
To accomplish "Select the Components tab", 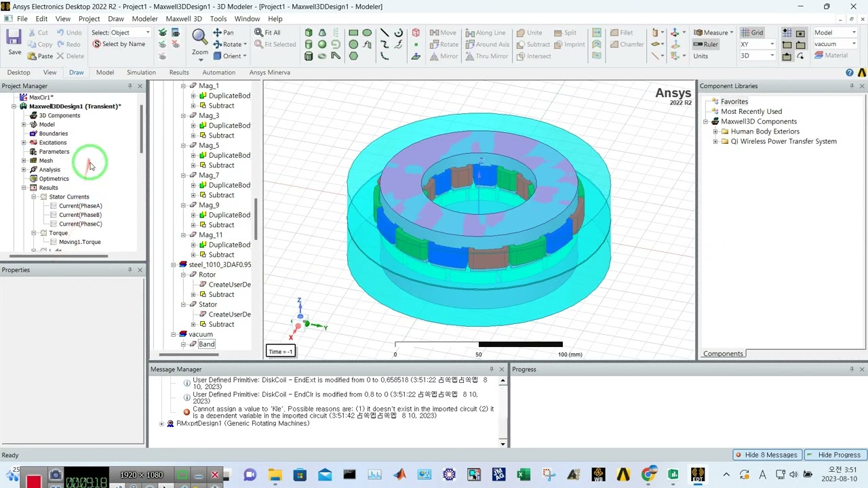I will click(x=723, y=354).
